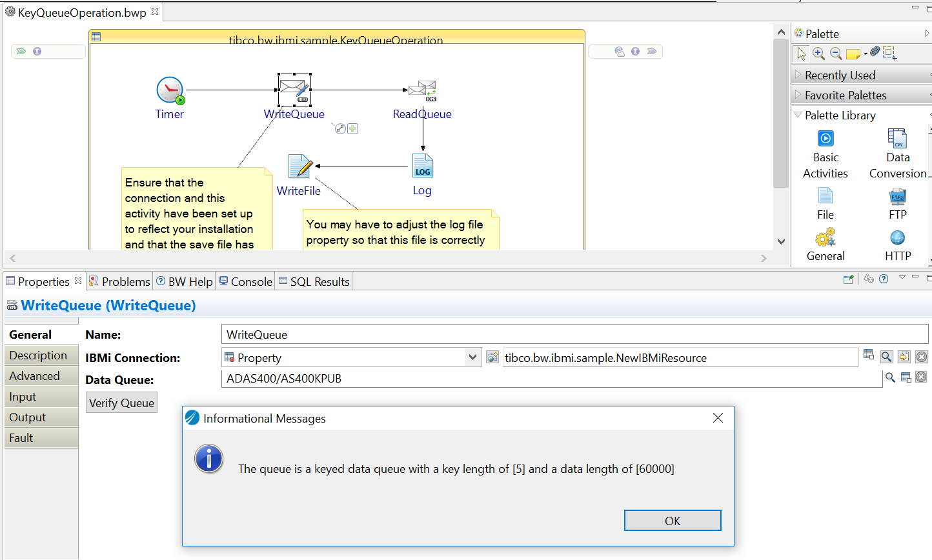Open the HTTP palette
The image size is (932, 560).
(x=898, y=245)
